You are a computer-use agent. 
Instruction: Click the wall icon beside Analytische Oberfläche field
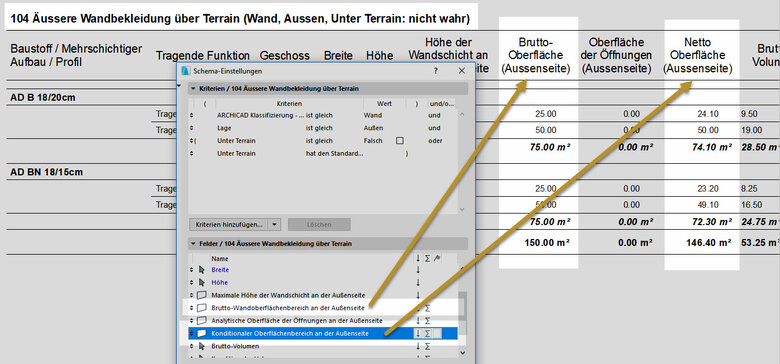pos(201,321)
